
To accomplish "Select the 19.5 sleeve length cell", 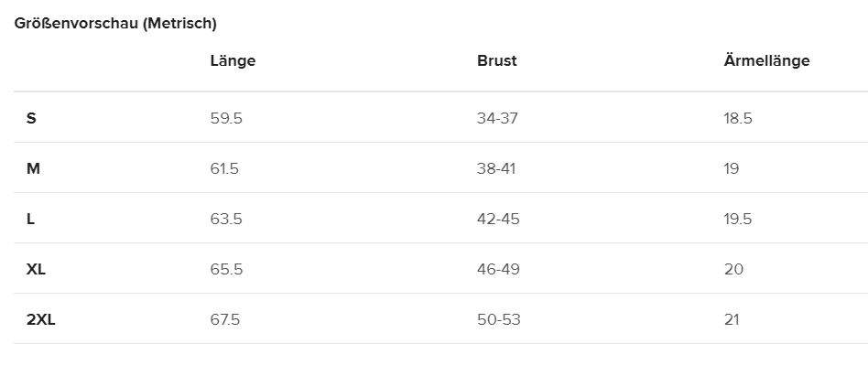I will click(x=738, y=219).
